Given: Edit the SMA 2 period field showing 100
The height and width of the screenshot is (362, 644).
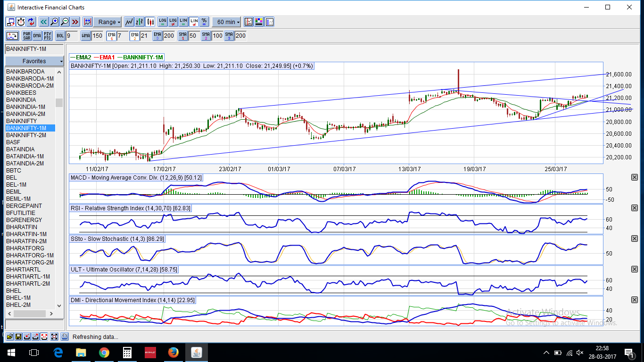Looking at the screenshot, I should 217,35.
